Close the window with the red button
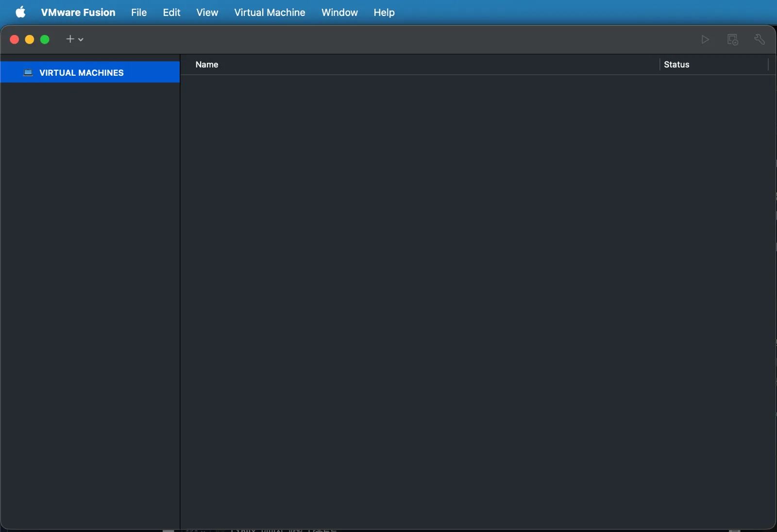Image resolution: width=777 pixels, height=532 pixels. (x=15, y=39)
